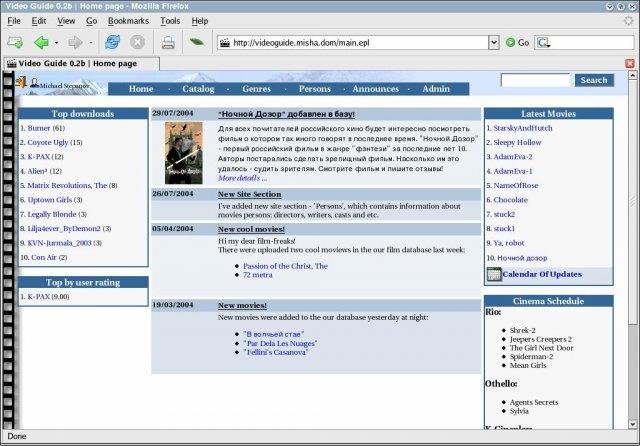Open the 72 metra movie link
640x446 pixels.
258,275
